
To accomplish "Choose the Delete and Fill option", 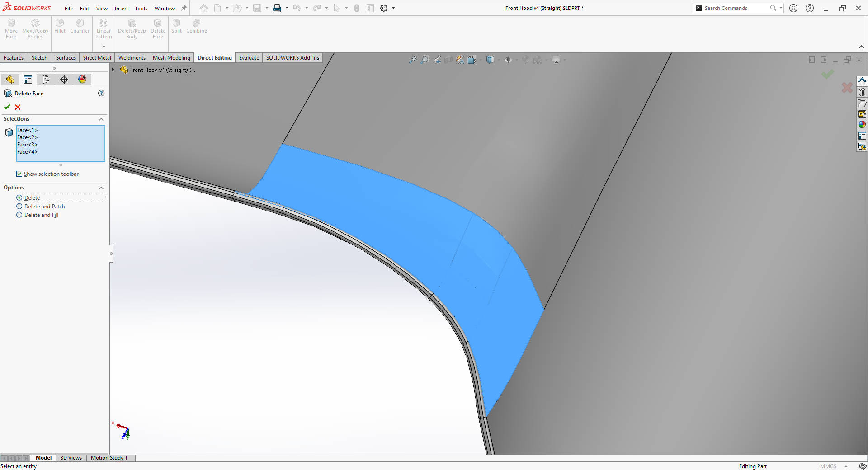I will 19,215.
